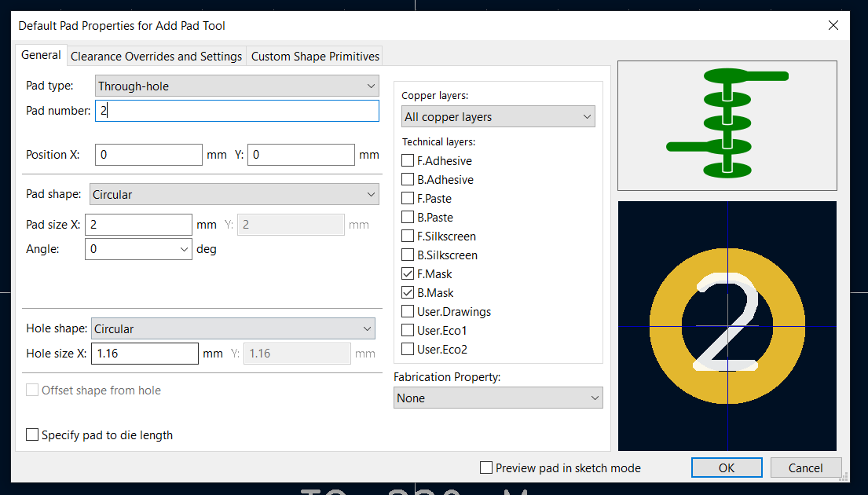Enable Preview pad in sketch mode
Screen dimensions: 868x495
pos(486,467)
